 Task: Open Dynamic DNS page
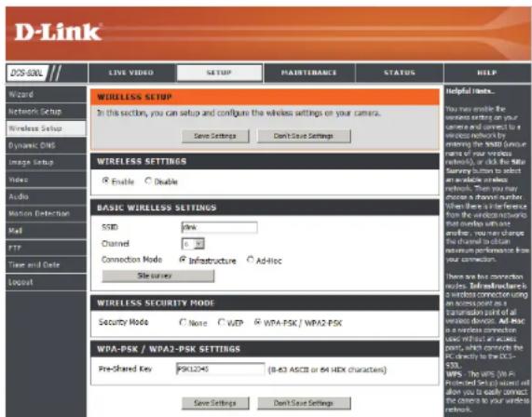pyautogui.click(x=47, y=145)
